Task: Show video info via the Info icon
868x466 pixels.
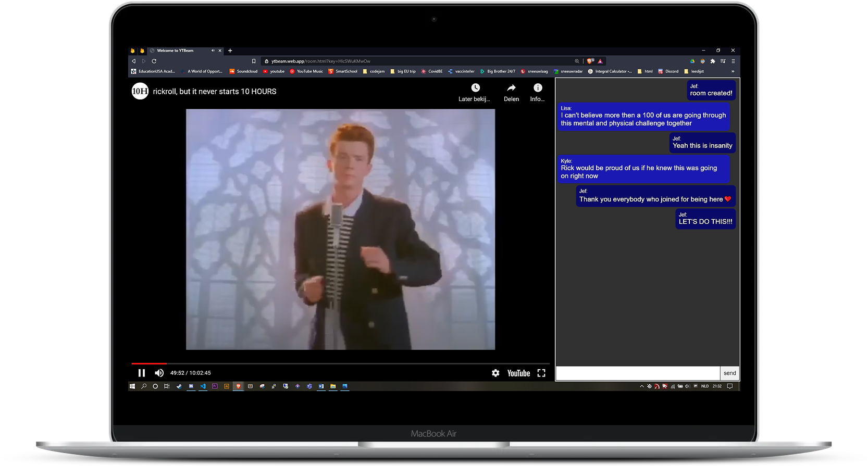Action: tap(538, 92)
